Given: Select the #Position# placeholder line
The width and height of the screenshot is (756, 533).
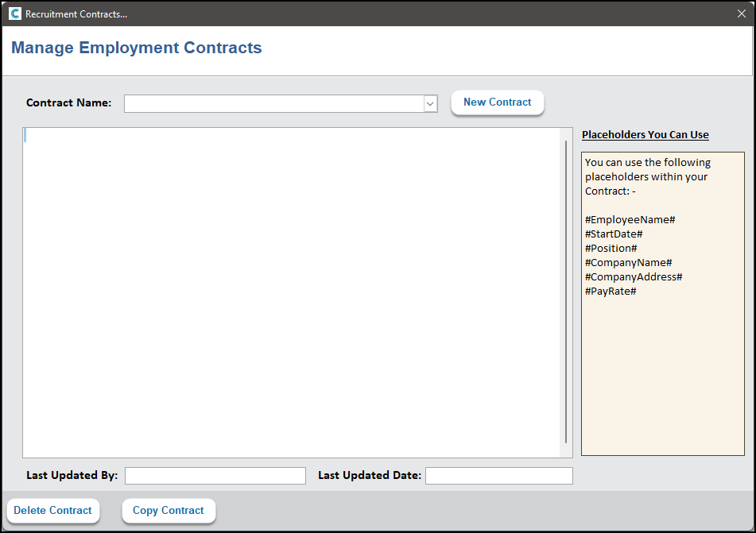Looking at the screenshot, I should coord(611,248).
